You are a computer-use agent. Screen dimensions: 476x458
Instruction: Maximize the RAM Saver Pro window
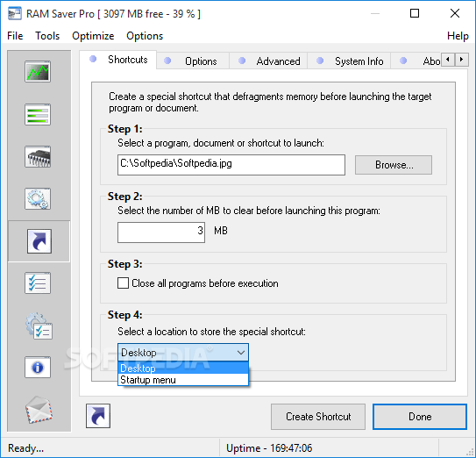pyautogui.click(x=415, y=13)
